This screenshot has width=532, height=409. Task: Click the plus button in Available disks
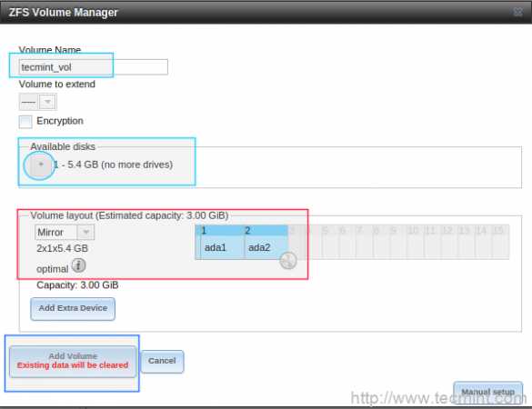pyautogui.click(x=41, y=165)
